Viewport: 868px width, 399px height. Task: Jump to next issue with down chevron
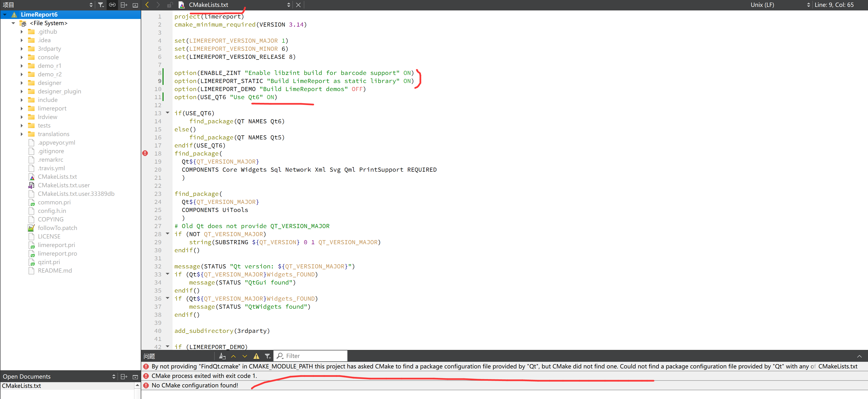[x=245, y=356]
